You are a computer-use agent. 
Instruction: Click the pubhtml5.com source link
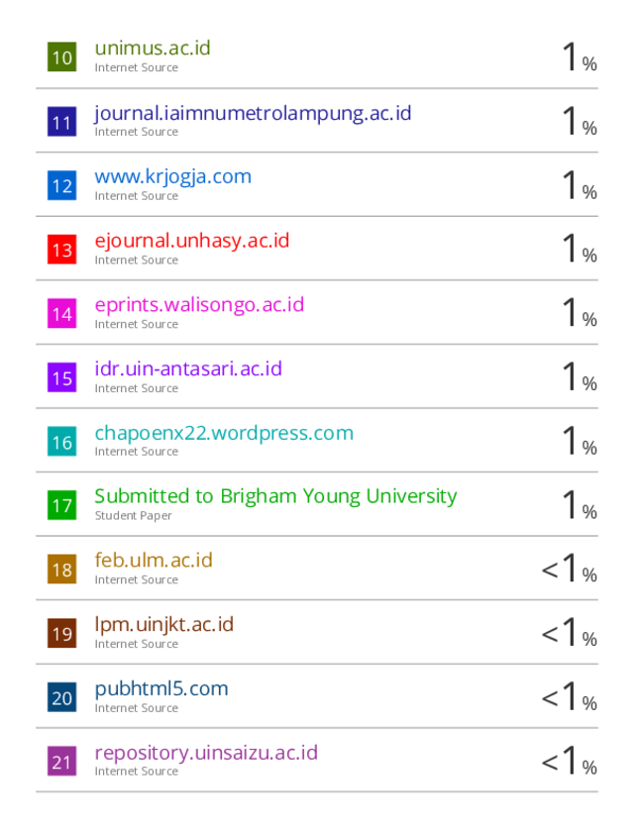pos(161,689)
